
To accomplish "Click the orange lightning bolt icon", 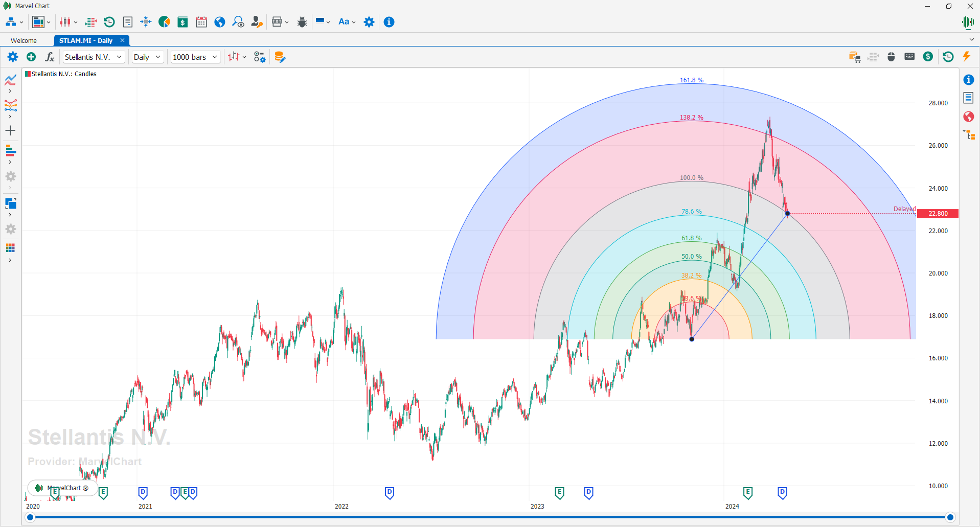I will click(966, 57).
